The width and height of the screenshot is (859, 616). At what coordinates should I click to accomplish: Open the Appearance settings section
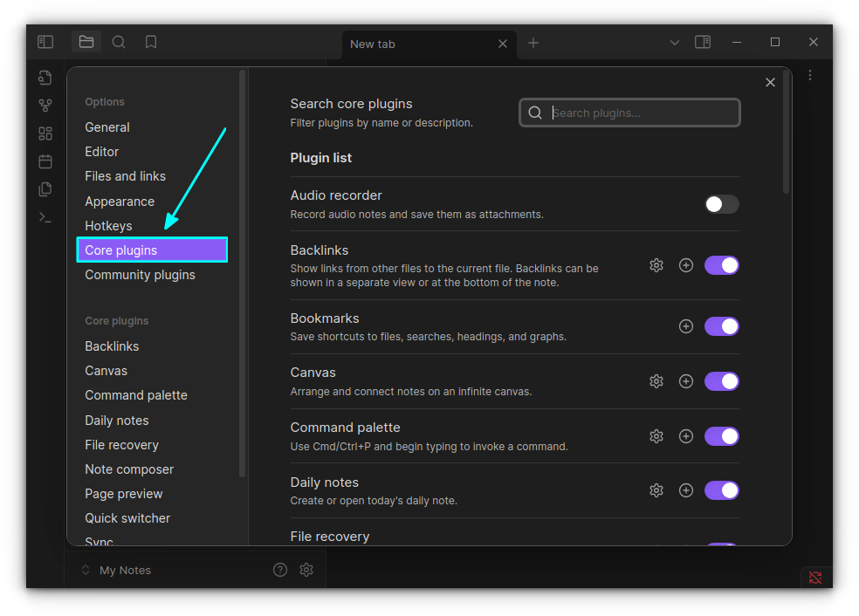pyautogui.click(x=120, y=202)
